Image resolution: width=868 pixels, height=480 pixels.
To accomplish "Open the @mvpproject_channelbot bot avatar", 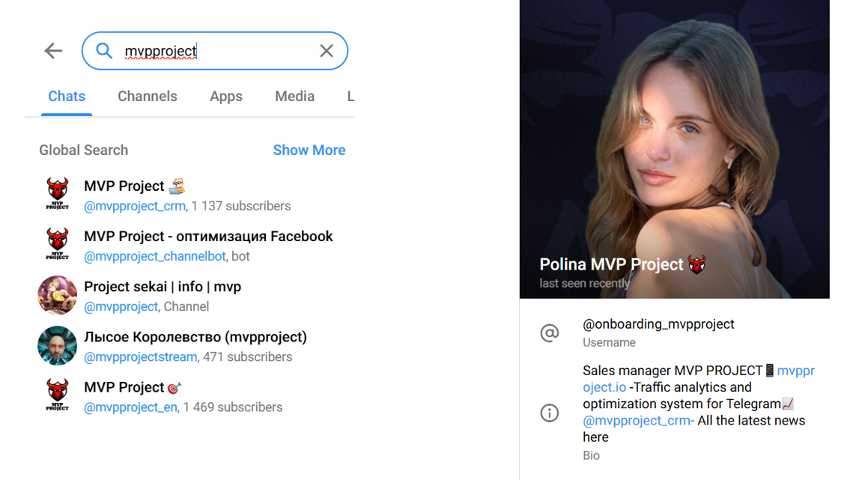I will coord(58,244).
